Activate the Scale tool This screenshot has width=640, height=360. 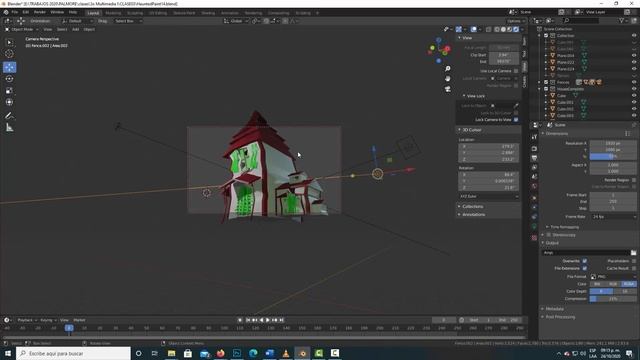pyautogui.click(x=9, y=91)
